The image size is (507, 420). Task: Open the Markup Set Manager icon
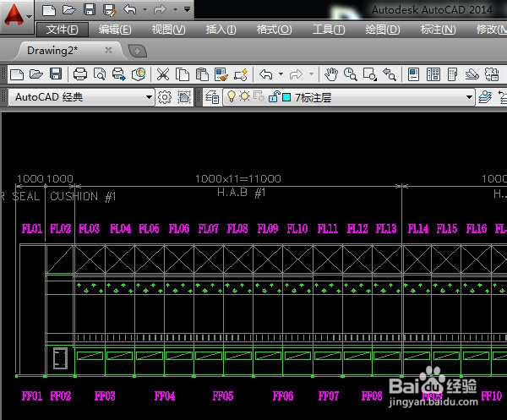pyautogui.click(x=492, y=74)
